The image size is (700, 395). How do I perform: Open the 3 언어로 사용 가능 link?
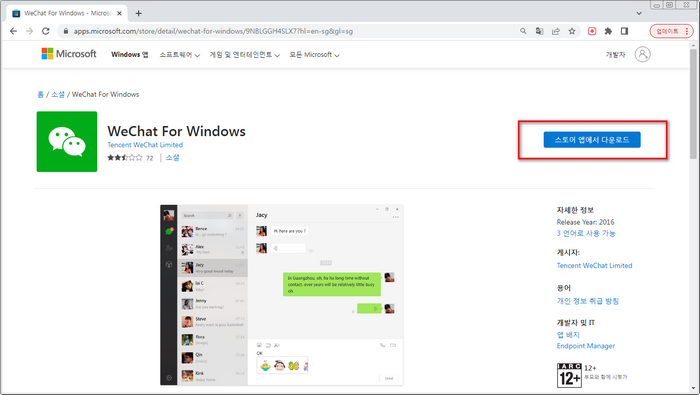click(586, 233)
